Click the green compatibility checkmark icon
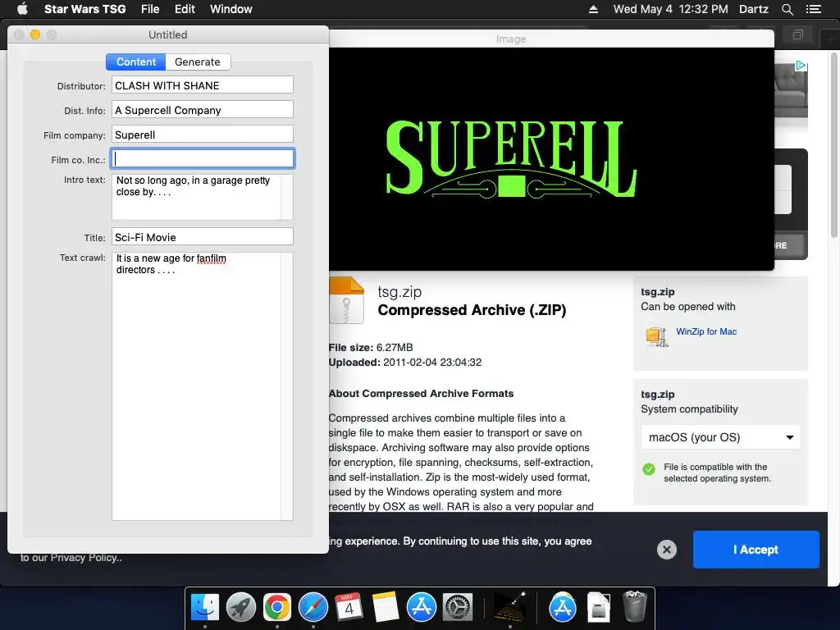 649,469
